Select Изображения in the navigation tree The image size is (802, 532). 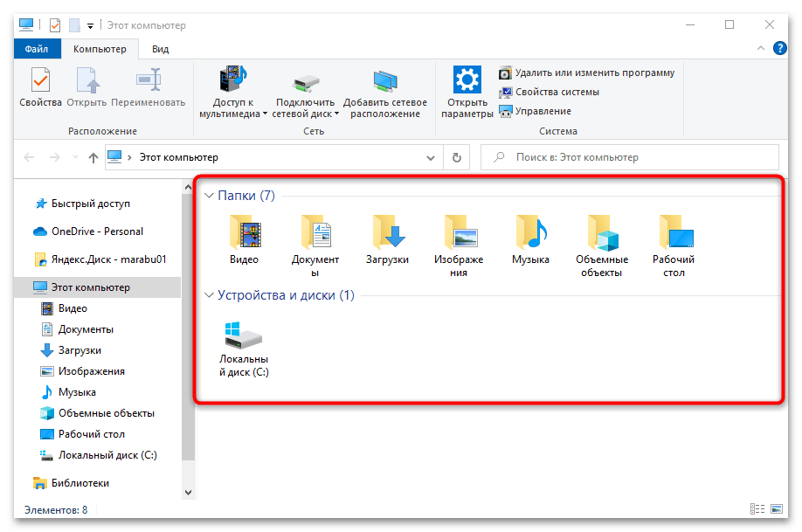83,371
